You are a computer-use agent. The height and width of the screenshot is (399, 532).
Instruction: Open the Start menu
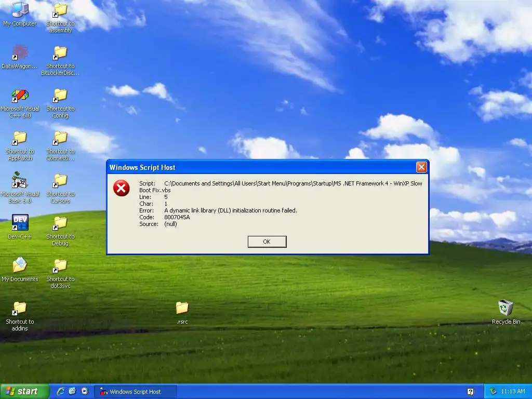click(25, 392)
